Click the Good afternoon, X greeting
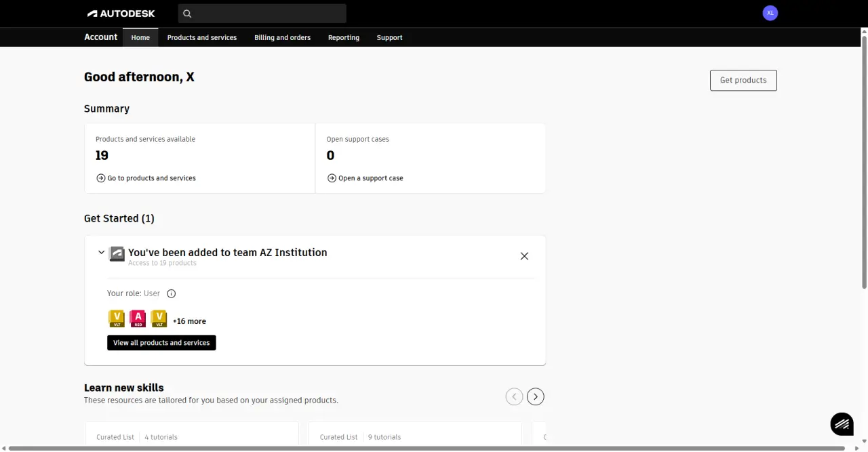 click(139, 77)
